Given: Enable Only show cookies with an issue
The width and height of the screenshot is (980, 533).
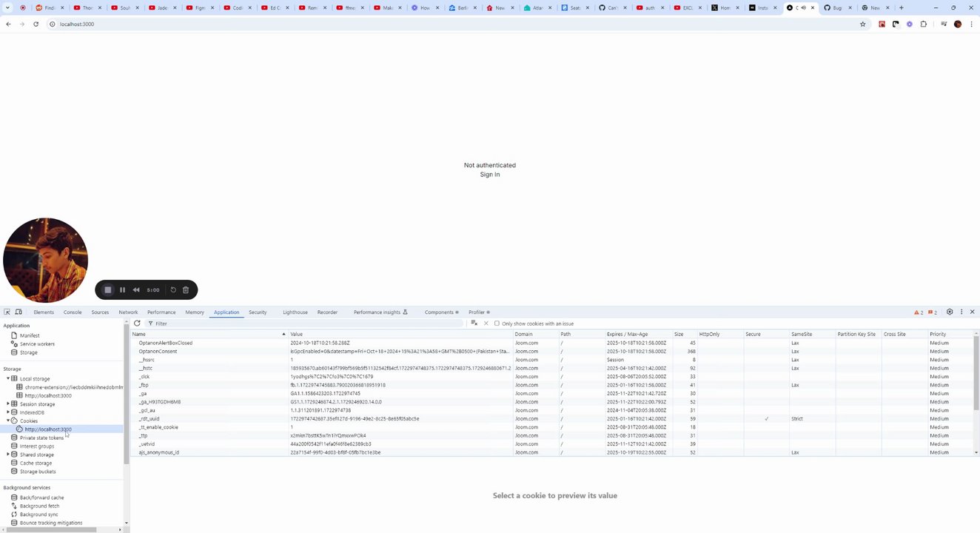Looking at the screenshot, I should click(x=497, y=324).
